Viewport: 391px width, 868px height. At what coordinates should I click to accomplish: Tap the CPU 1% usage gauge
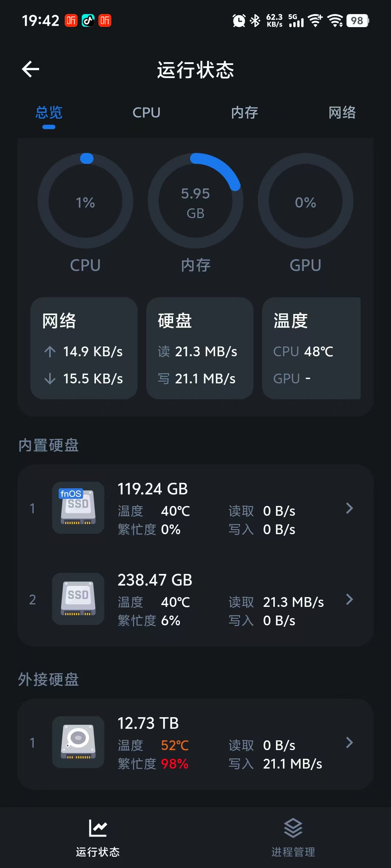(85, 201)
